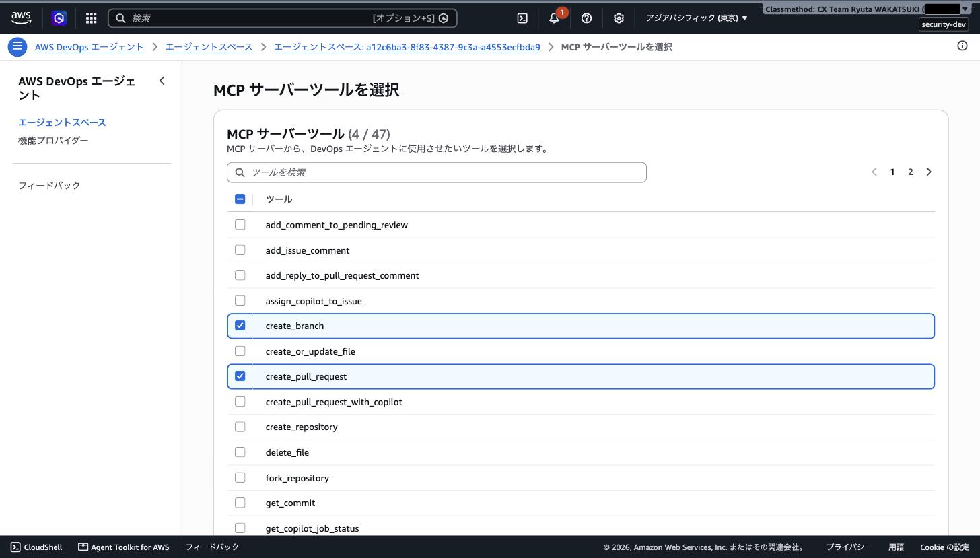Open the settings gear icon
The image size is (980, 558).
coord(619,18)
